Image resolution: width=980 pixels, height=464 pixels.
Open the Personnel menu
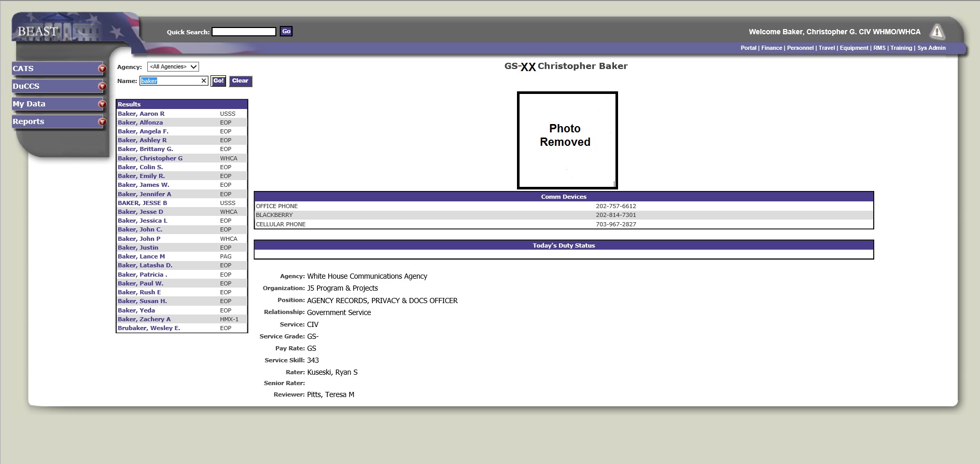click(x=800, y=48)
